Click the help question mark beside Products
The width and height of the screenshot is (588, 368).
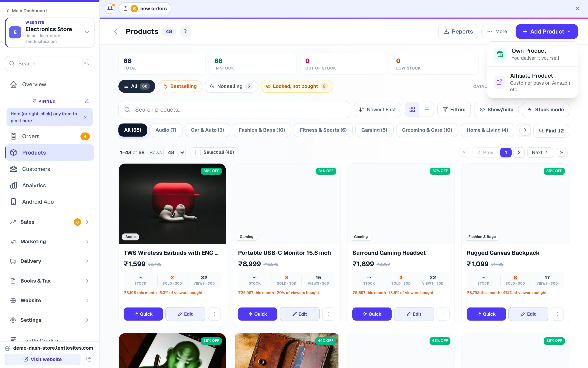coord(185,31)
